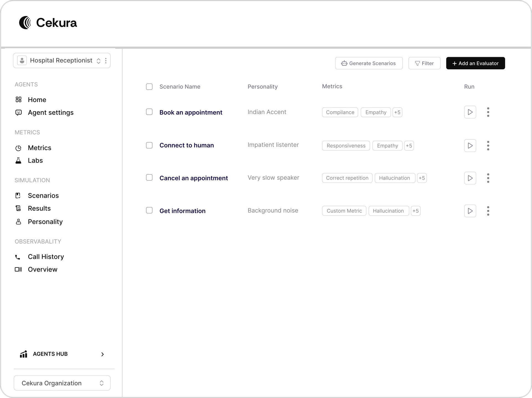This screenshot has width=532, height=398.
Task: Check the Book an appointment checkbox
Action: (x=149, y=112)
